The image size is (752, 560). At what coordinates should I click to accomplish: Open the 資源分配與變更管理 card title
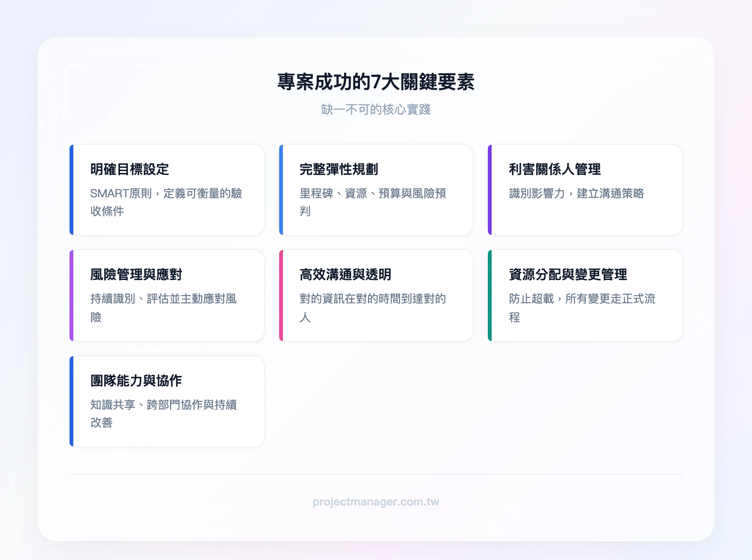tap(568, 275)
